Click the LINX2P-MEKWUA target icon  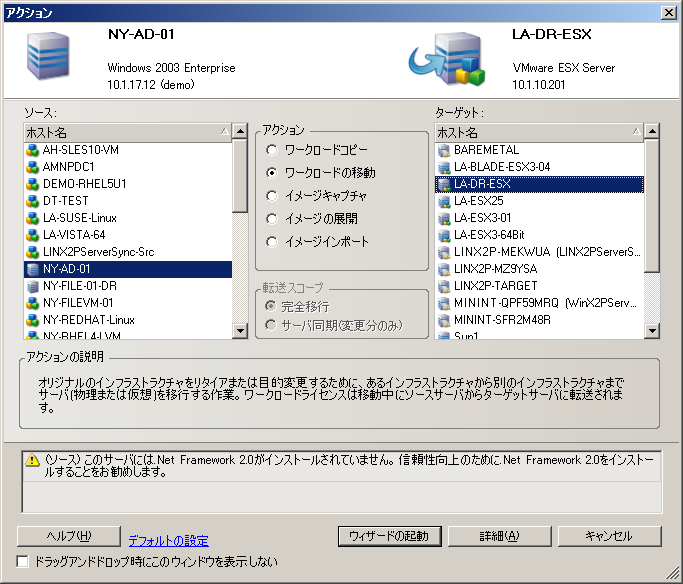pyautogui.click(x=443, y=252)
